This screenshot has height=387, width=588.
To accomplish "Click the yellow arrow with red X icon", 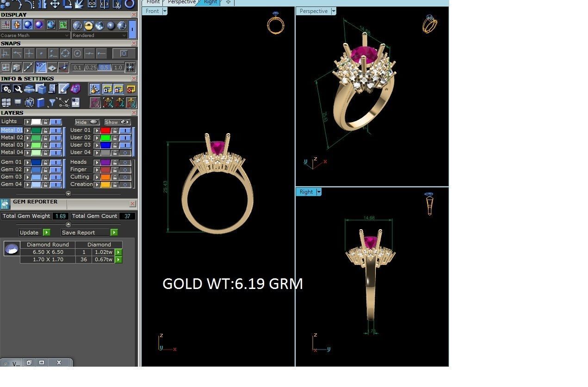I will (x=131, y=89).
